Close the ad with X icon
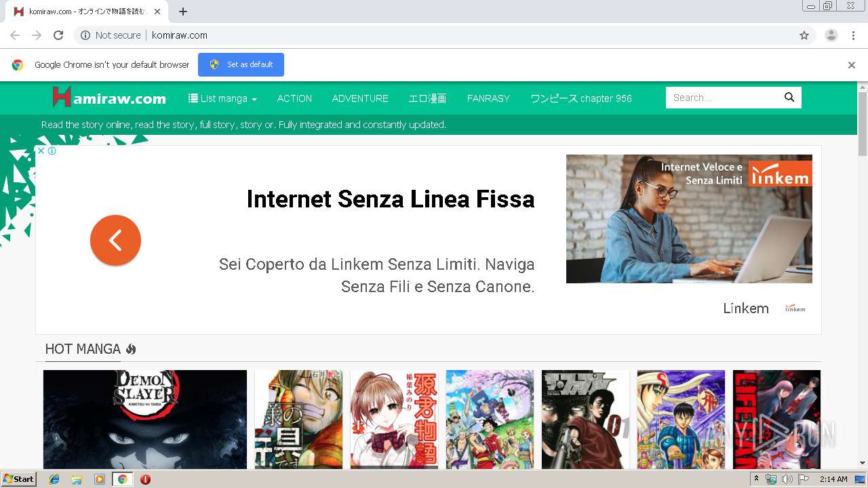This screenshot has height=488, width=868. (41, 151)
